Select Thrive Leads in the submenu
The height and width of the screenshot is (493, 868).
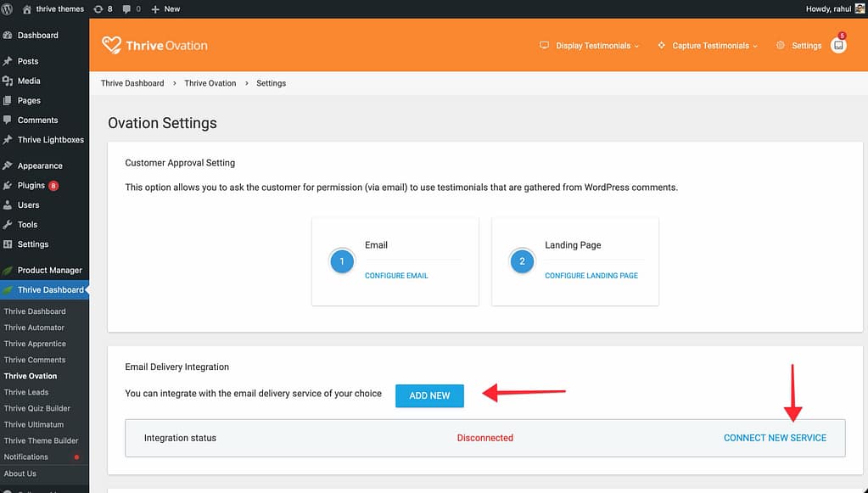click(x=26, y=392)
